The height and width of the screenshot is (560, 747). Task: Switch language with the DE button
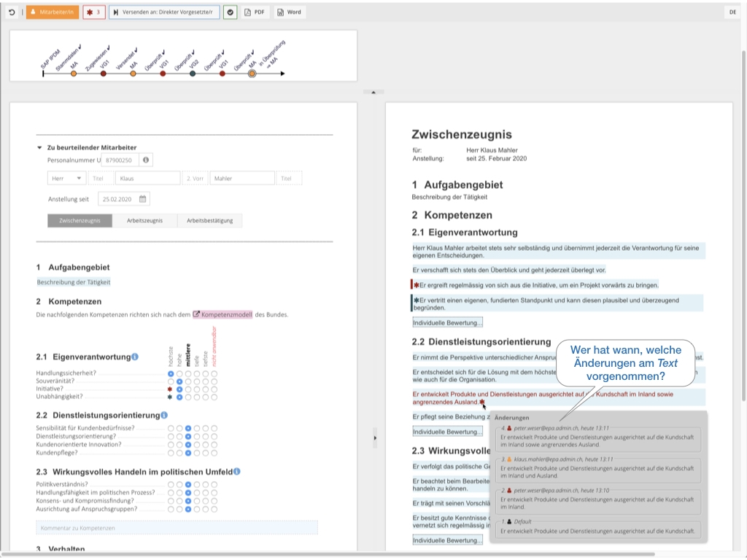[x=732, y=12]
